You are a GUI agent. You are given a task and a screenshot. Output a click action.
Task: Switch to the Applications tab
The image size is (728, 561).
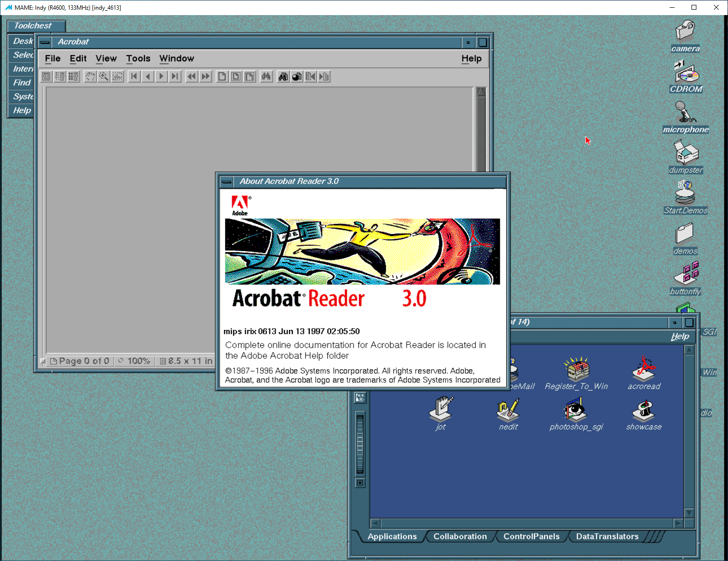click(x=392, y=536)
